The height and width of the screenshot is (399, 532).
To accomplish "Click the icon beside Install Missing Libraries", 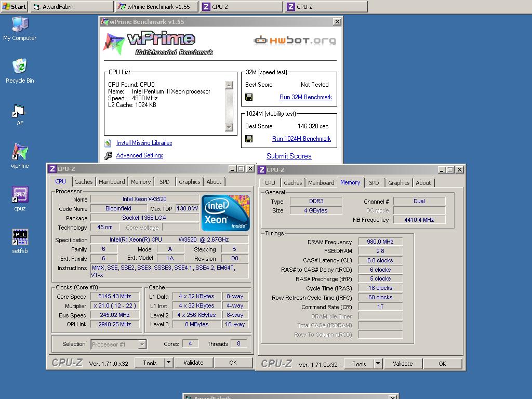I will 108,143.
